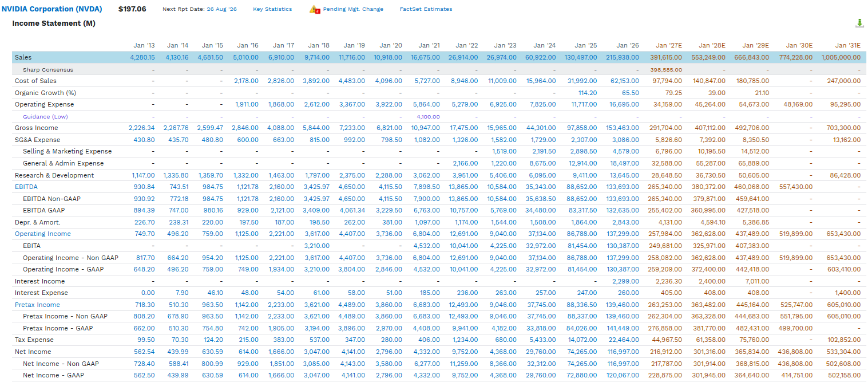The width and height of the screenshot is (868, 382).
Task: Click the General & Admin Expense row label
Action: [63, 163]
